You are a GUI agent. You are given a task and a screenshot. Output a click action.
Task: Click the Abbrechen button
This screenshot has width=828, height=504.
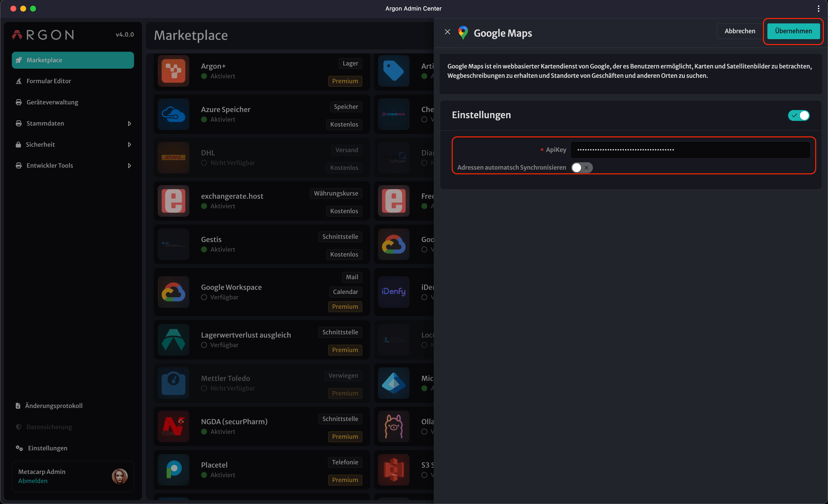tap(740, 31)
